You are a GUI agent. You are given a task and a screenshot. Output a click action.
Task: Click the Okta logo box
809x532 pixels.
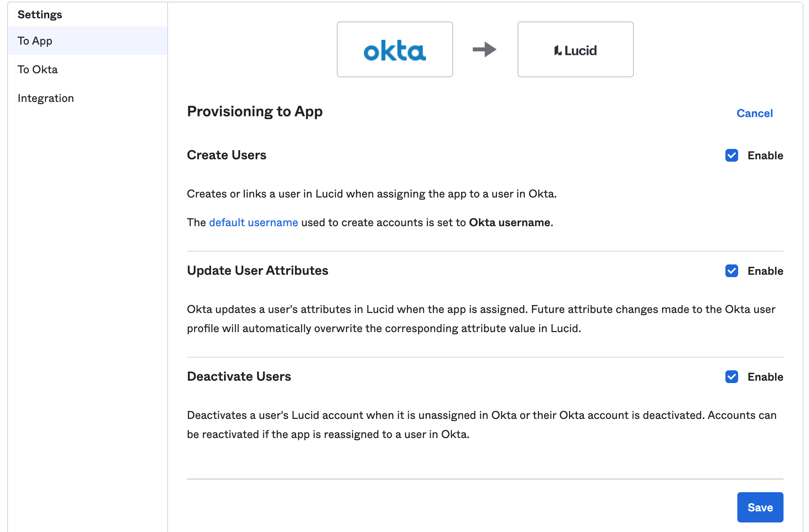coord(395,49)
